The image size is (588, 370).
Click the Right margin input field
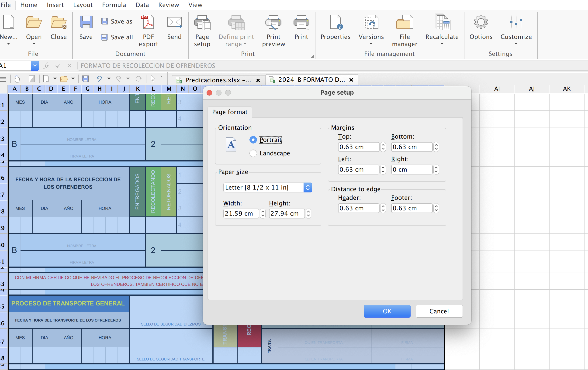(411, 169)
